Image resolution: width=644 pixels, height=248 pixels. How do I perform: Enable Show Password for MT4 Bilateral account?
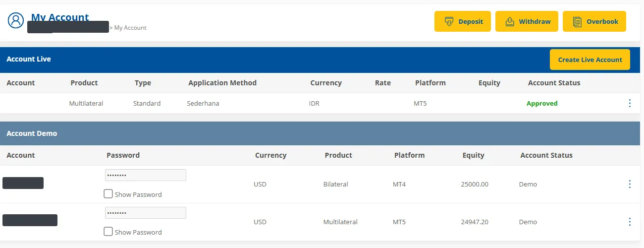click(108, 194)
